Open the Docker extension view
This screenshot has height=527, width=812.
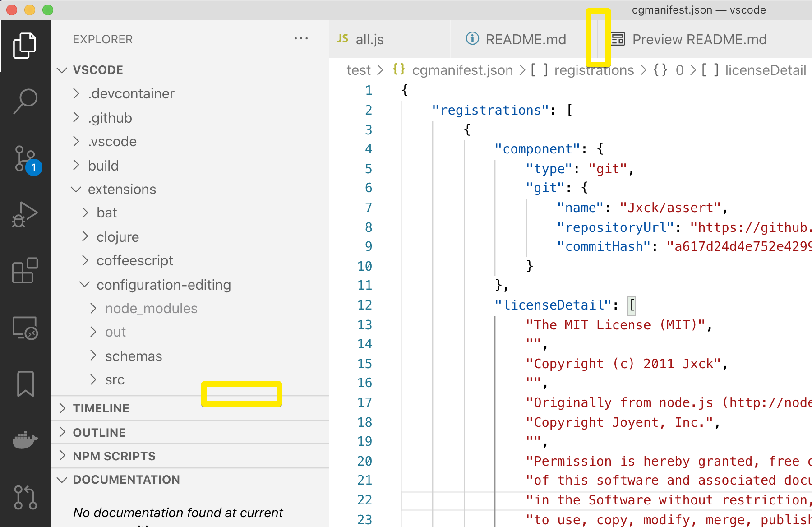coord(25,440)
